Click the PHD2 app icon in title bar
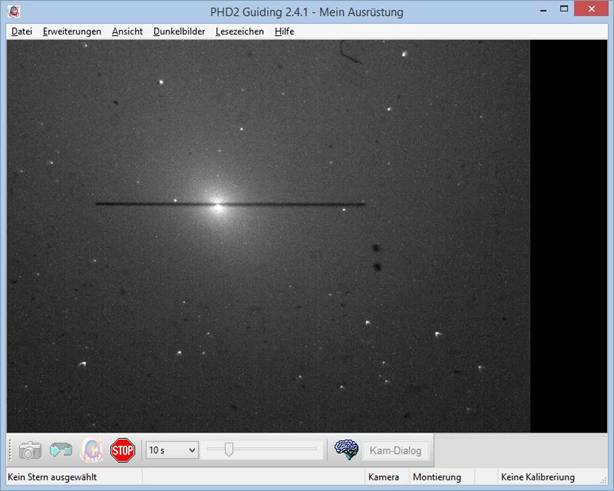Image resolution: width=614 pixels, height=491 pixels. coord(13,11)
